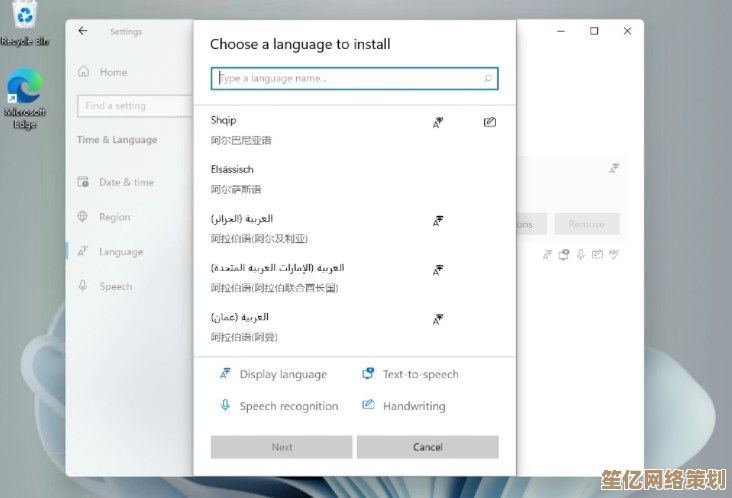Click the magnifier icon in language search box
The height and width of the screenshot is (498, 732).
coord(487,78)
